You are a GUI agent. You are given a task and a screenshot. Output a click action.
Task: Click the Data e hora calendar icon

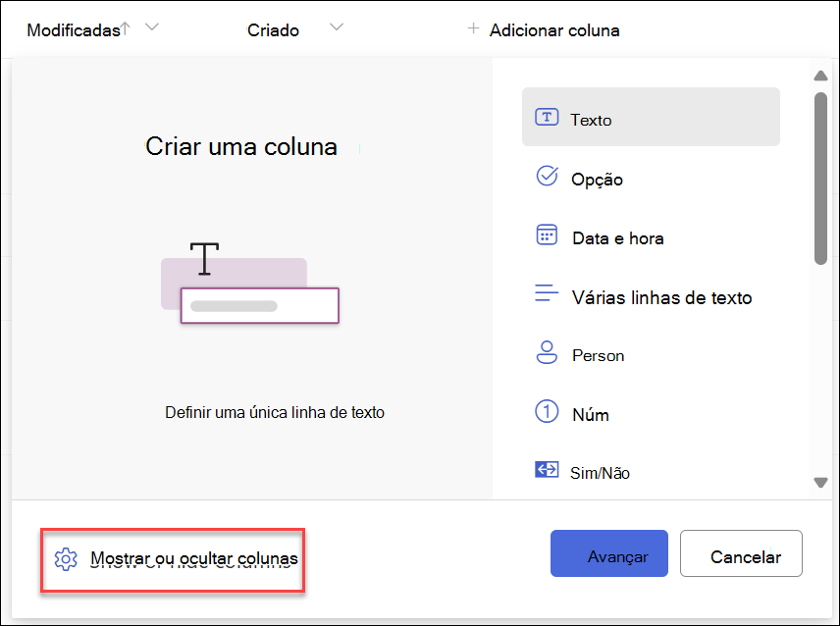coord(547,235)
